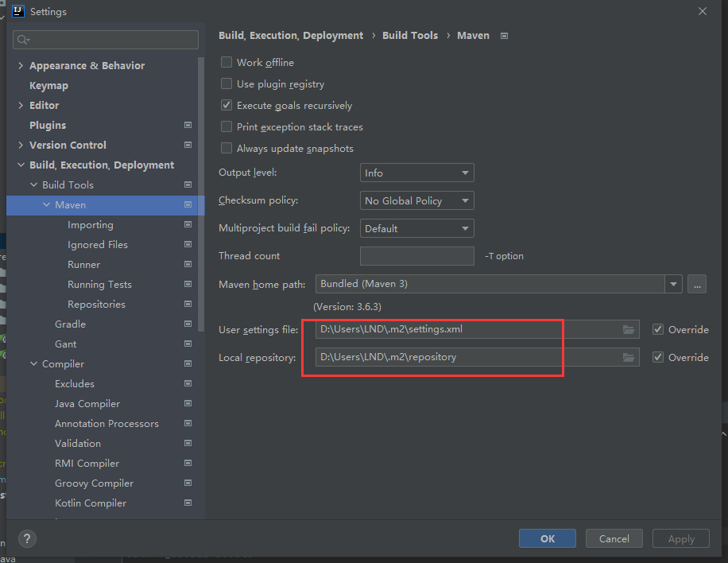Click the Cancel button
Image resolution: width=728 pixels, height=563 pixels.
point(614,538)
